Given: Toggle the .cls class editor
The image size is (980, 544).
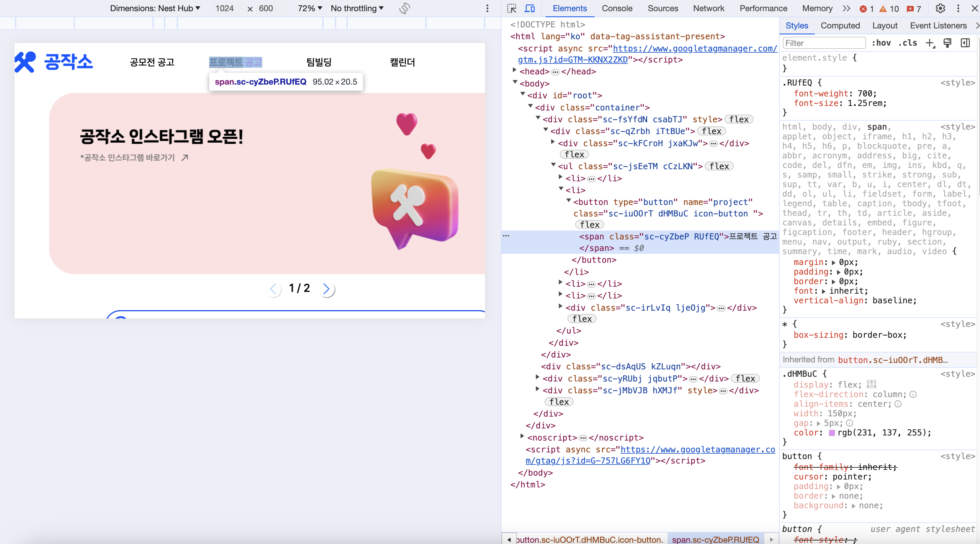Looking at the screenshot, I should tap(908, 43).
